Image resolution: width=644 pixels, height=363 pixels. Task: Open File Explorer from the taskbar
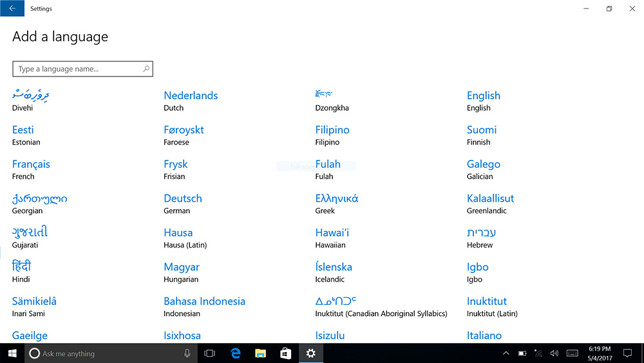click(x=260, y=353)
